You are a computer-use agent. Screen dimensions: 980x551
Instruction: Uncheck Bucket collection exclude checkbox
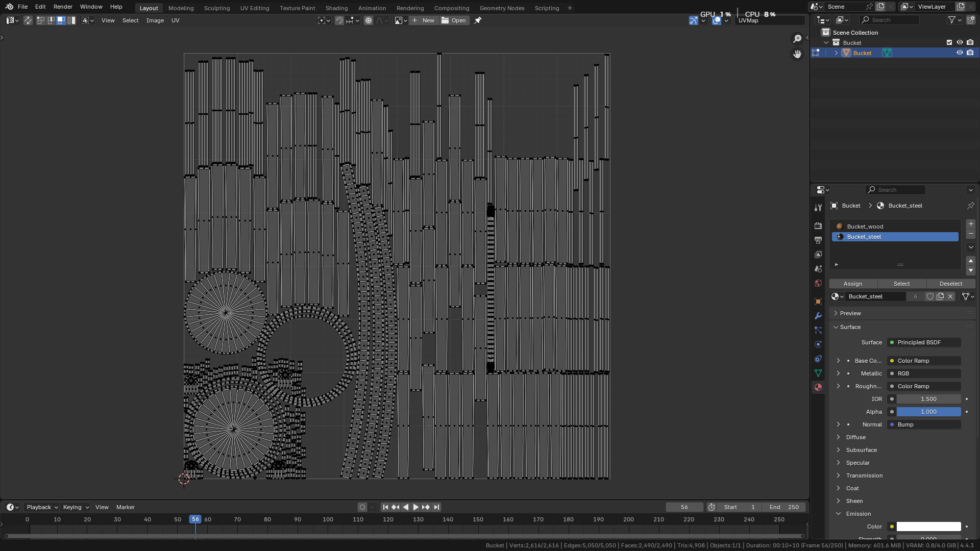(x=949, y=43)
